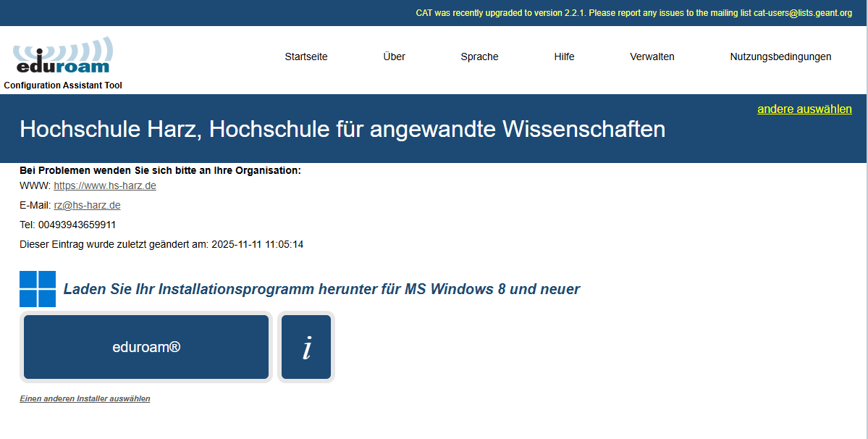Visit the https://www.hs-harz.de link
Screen dimensions: 868x439
click(x=105, y=186)
